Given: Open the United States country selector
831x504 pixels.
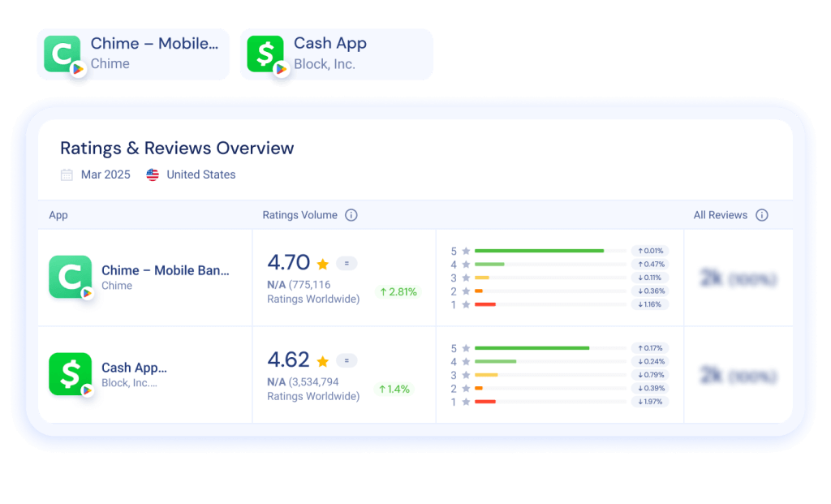Looking at the screenshot, I should (200, 174).
